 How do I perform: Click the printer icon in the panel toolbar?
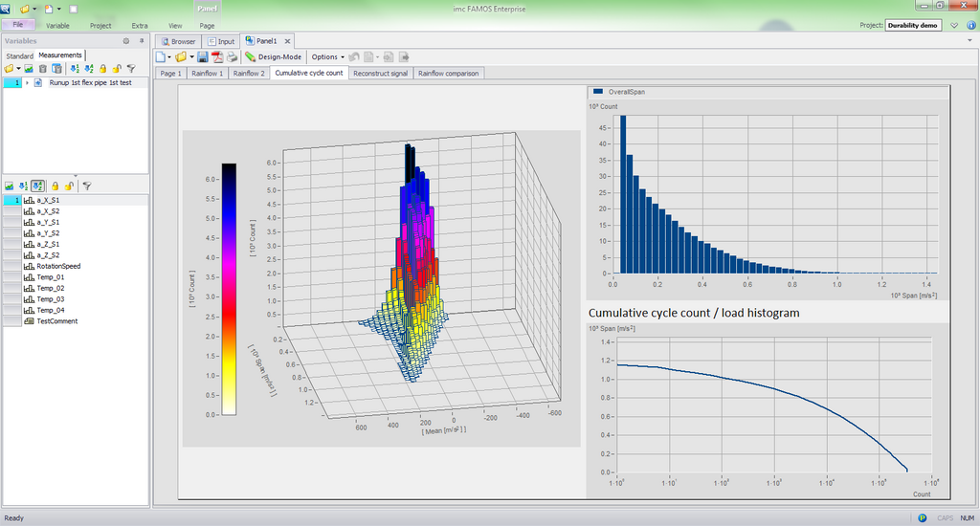[232, 57]
